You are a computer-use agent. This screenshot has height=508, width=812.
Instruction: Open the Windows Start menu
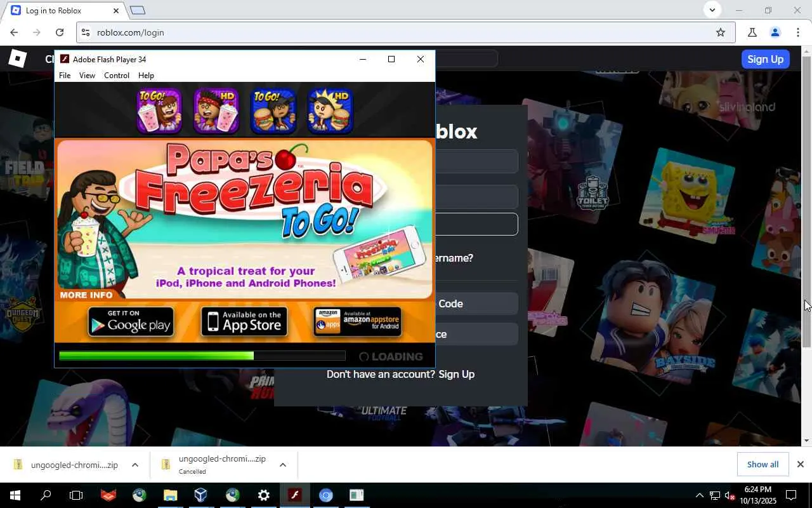tap(15, 495)
